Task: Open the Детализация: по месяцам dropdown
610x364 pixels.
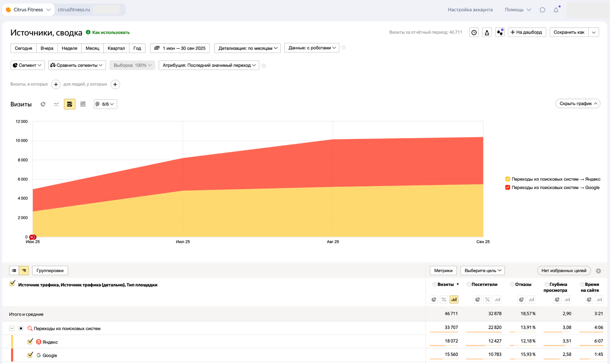Action: [x=247, y=48]
